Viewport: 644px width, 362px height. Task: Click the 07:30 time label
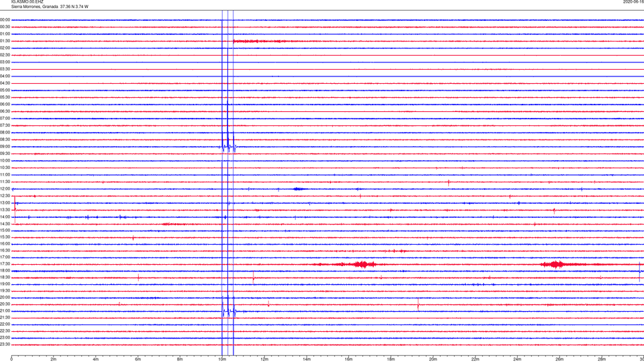5,125
